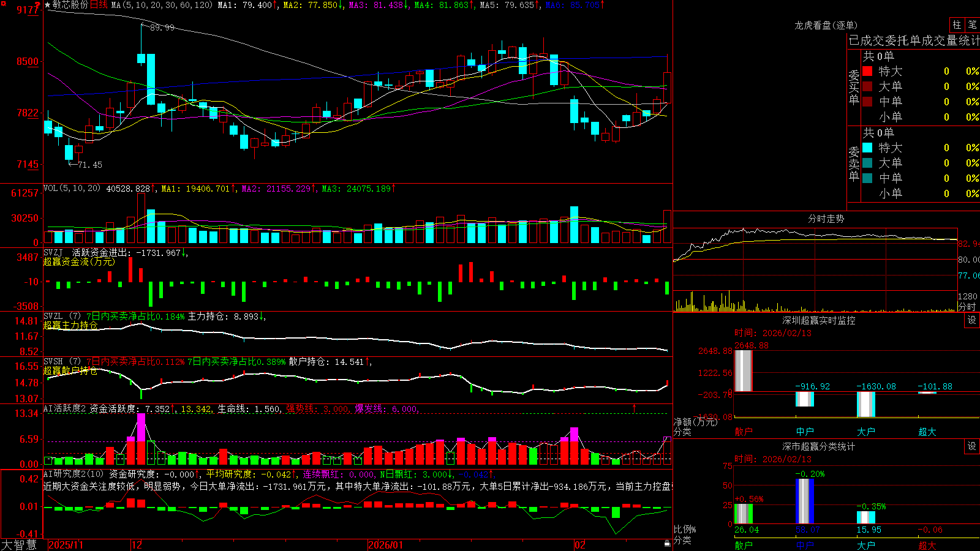
Task: Click the 已成交委托单成交量统计 header
Action: coord(914,40)
